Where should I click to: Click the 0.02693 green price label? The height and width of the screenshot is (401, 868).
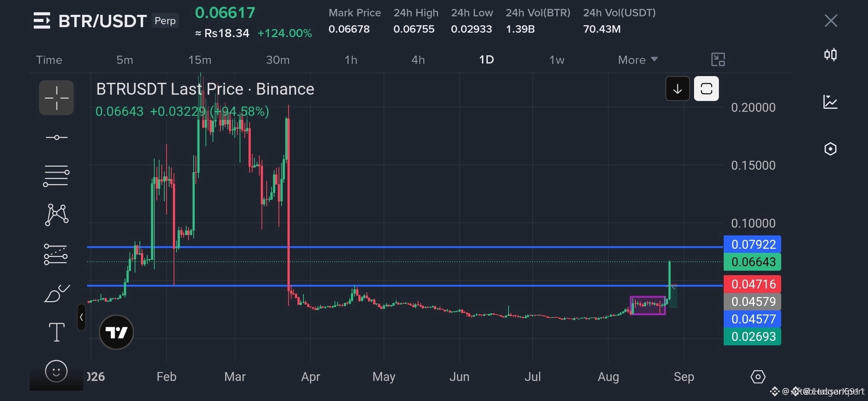pos(752,336)
